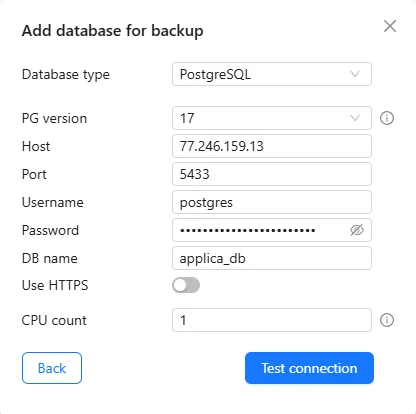Go back with the Back button

(x=52, y=368)
